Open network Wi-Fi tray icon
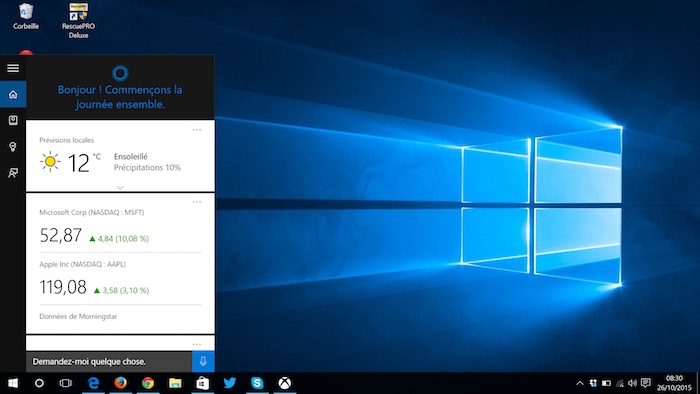700x394 pixels. 620,383
